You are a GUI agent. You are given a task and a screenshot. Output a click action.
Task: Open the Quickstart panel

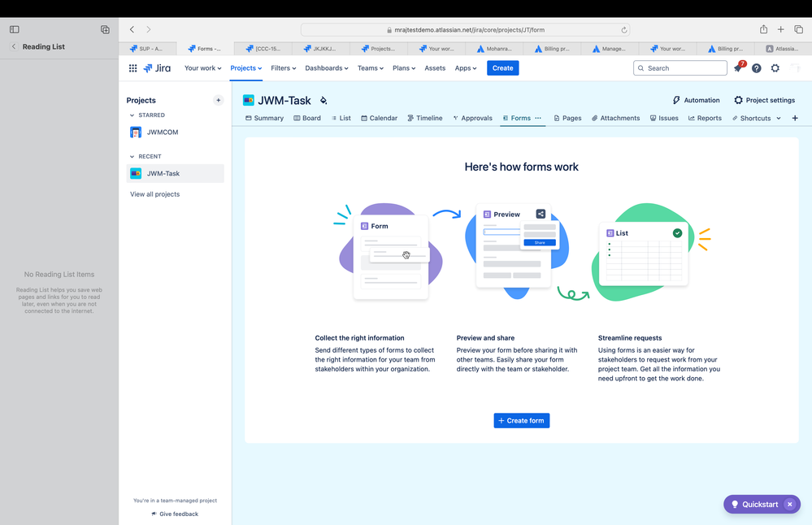tap(754, 505)
